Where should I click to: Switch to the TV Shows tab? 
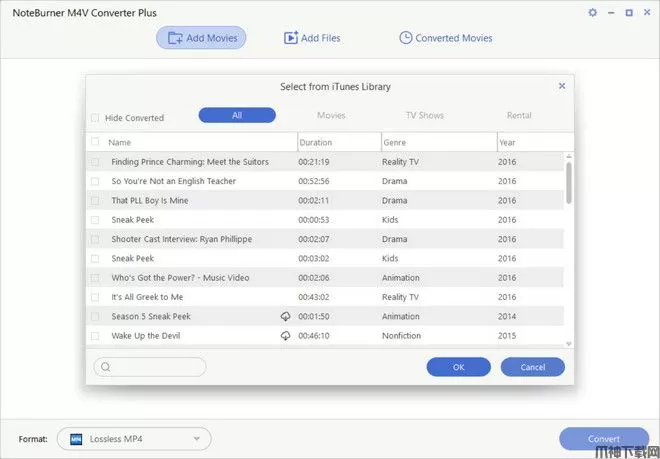[x=424, y=116]
